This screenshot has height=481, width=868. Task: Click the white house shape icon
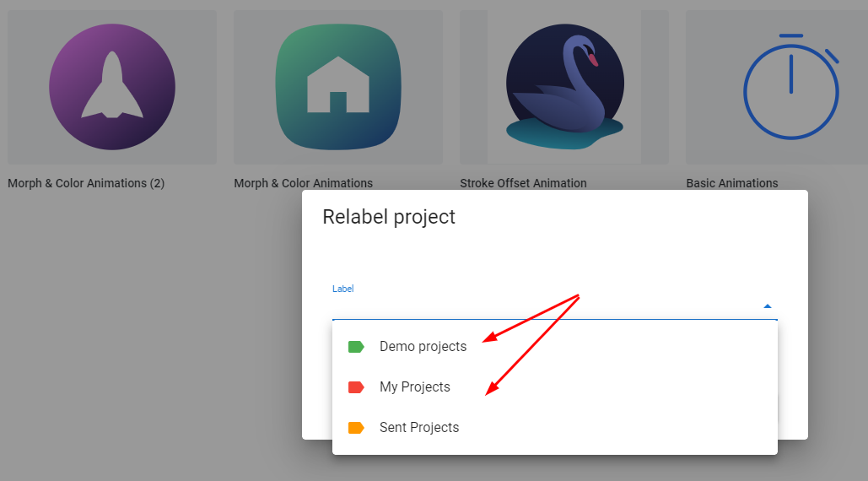(338, 84)
